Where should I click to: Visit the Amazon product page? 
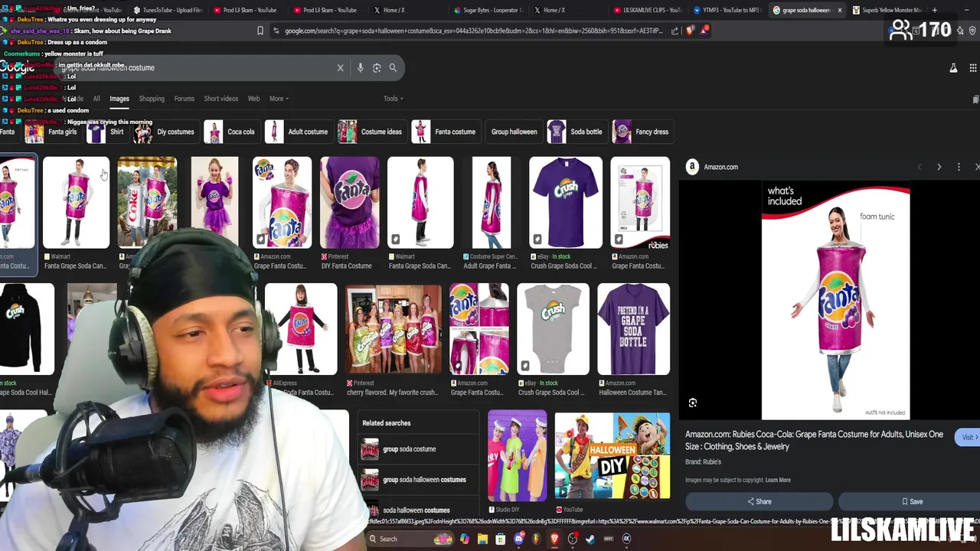[969, 438]
